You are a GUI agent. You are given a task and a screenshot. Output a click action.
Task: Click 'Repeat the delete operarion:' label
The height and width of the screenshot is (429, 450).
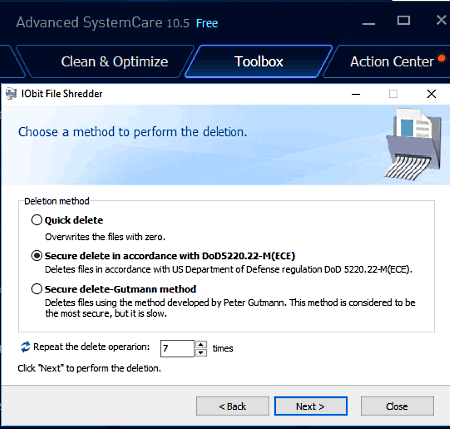[x=92, y=347]
